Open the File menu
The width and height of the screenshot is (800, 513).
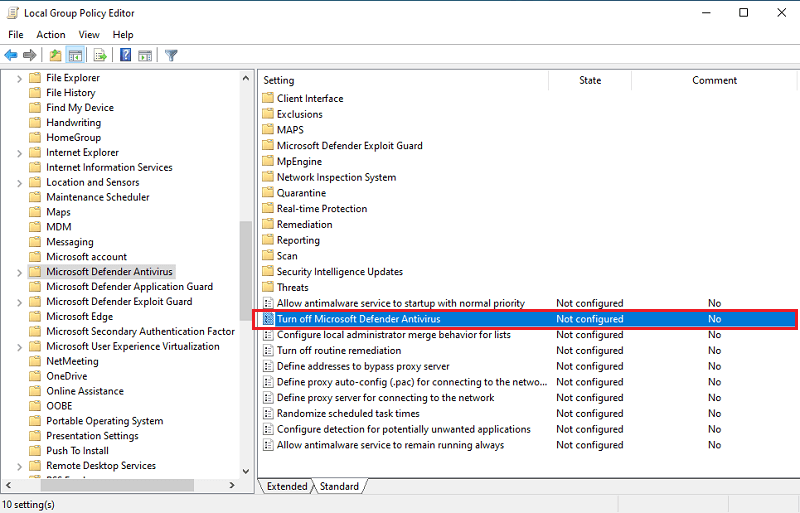[x=16, y=34]
